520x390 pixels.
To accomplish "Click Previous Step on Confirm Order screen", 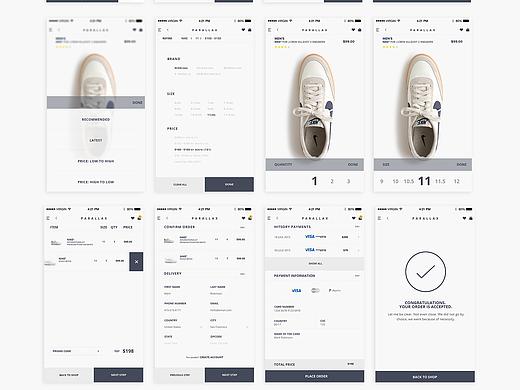I will (180, 375).
